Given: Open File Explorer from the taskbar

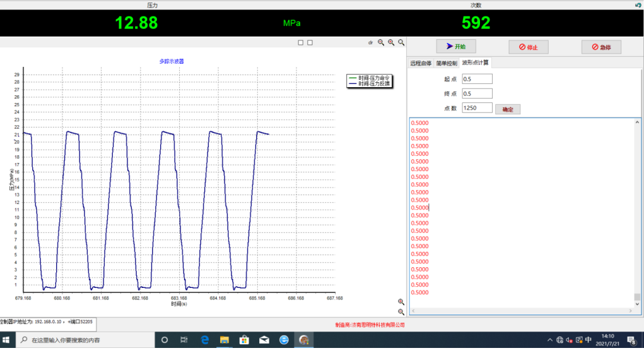Looking at the screenshot, I should [x=224, y=340].
